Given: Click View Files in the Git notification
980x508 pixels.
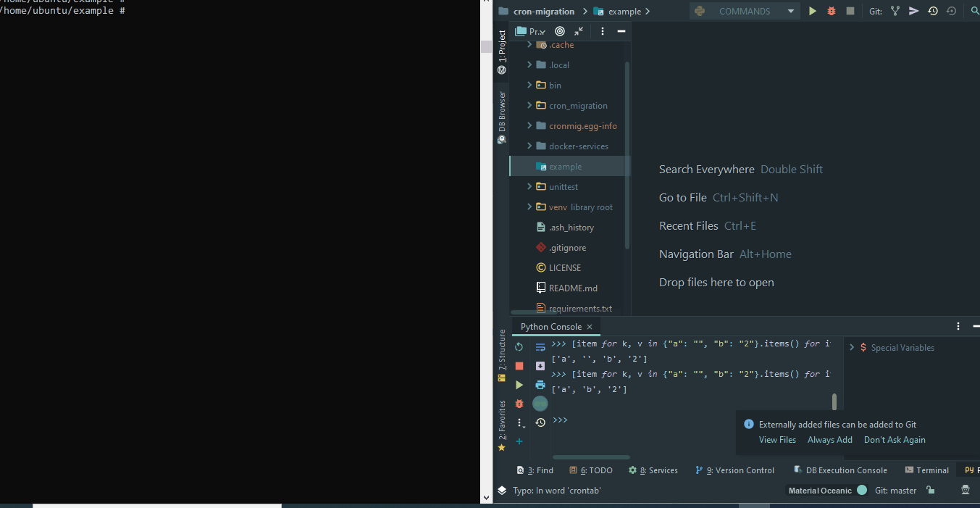Looking at the screenshot, I should 777,439.
